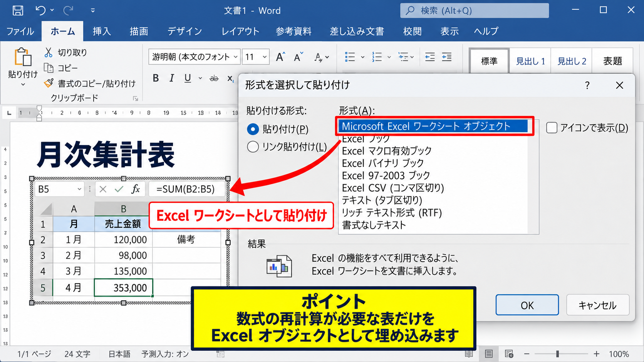Screen dimensions: 644x362
Task: Click the コピー copy icon
Action: click(x=49, y=68)
